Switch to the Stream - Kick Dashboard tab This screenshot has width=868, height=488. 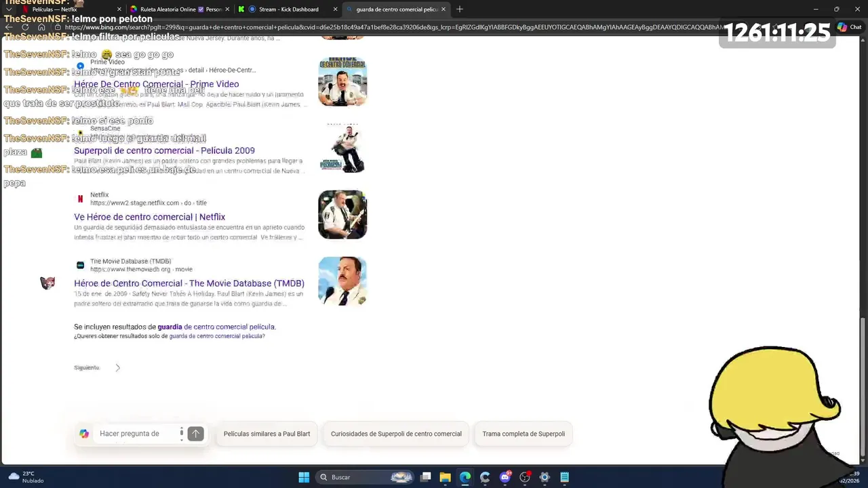click(x=288, y=9)
